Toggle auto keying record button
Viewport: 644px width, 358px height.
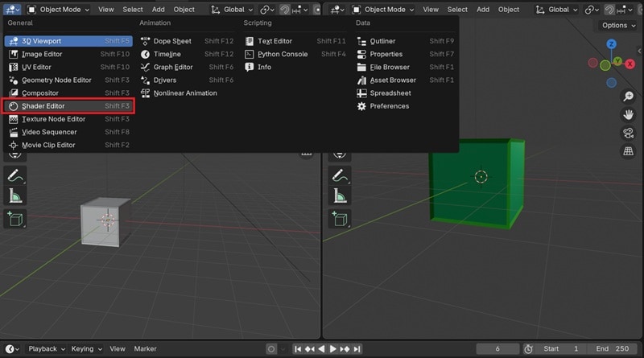(271, 349)
